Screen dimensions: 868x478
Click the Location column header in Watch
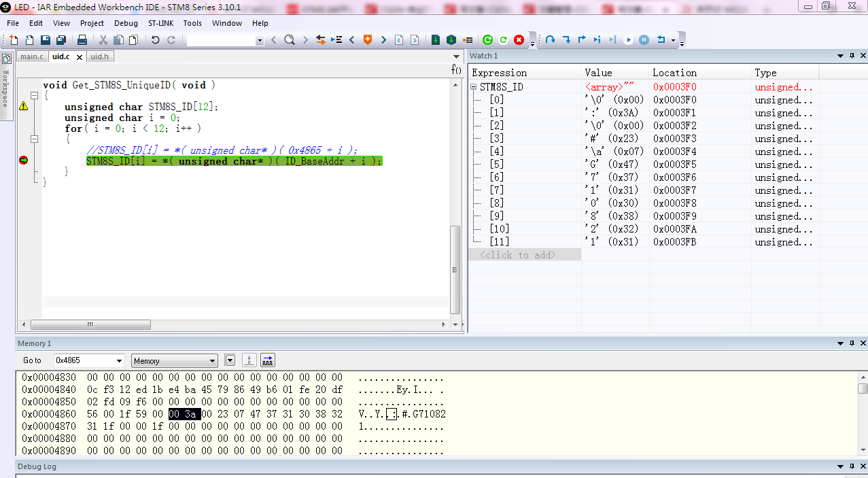point(700,73)
